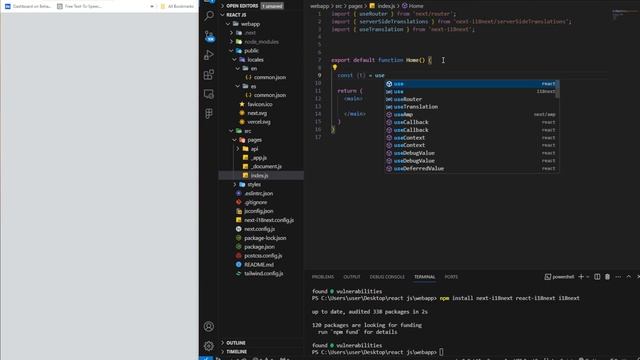Open the All Bookmarks folder in browser

(x=178, y=6)
